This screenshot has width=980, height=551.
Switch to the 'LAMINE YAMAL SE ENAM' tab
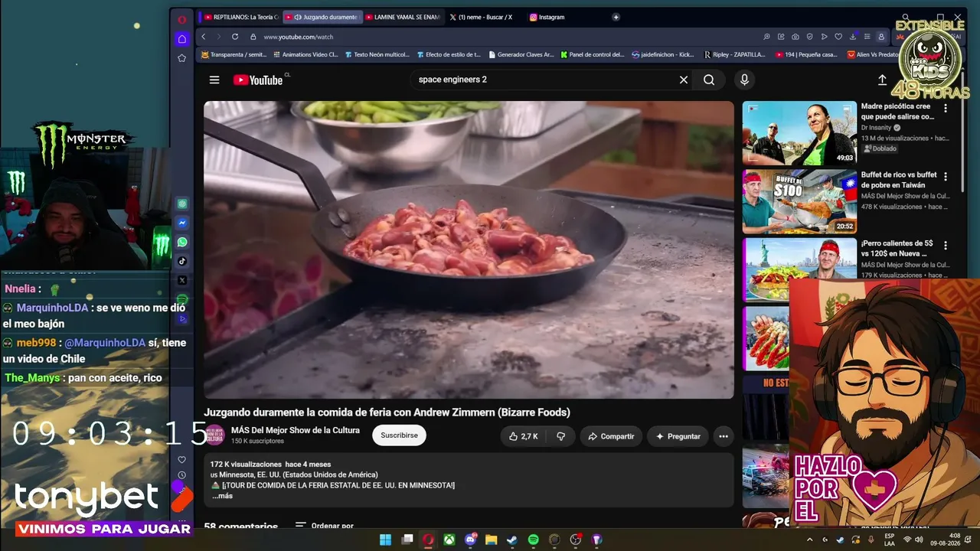402,17
